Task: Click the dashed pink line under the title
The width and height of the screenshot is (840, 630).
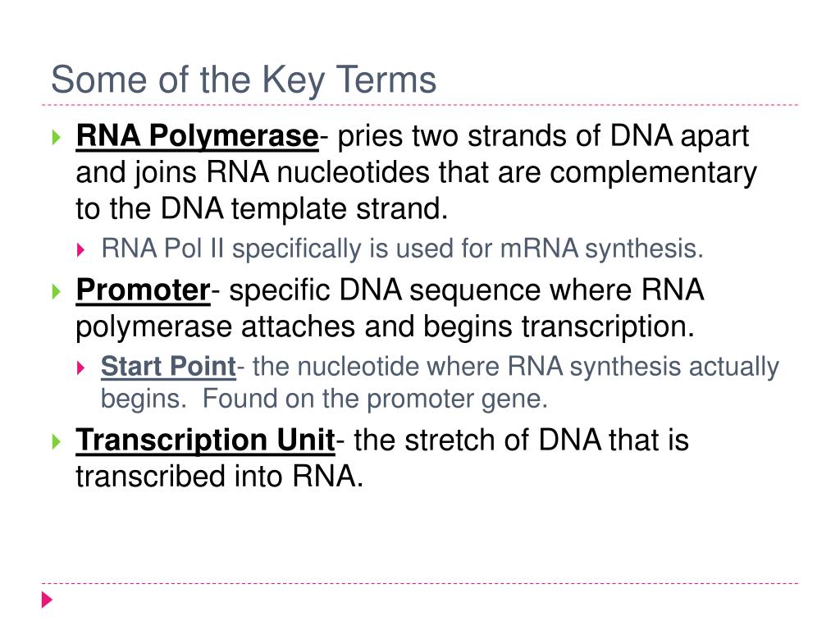Action: [x=420, y=105]
